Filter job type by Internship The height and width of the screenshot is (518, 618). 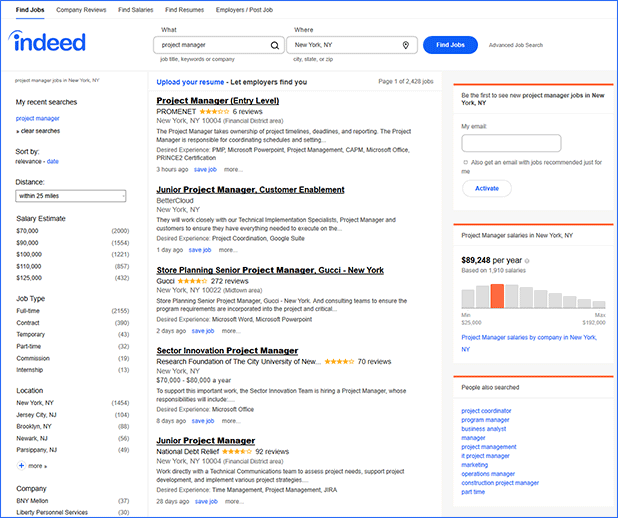pos(30,370)
